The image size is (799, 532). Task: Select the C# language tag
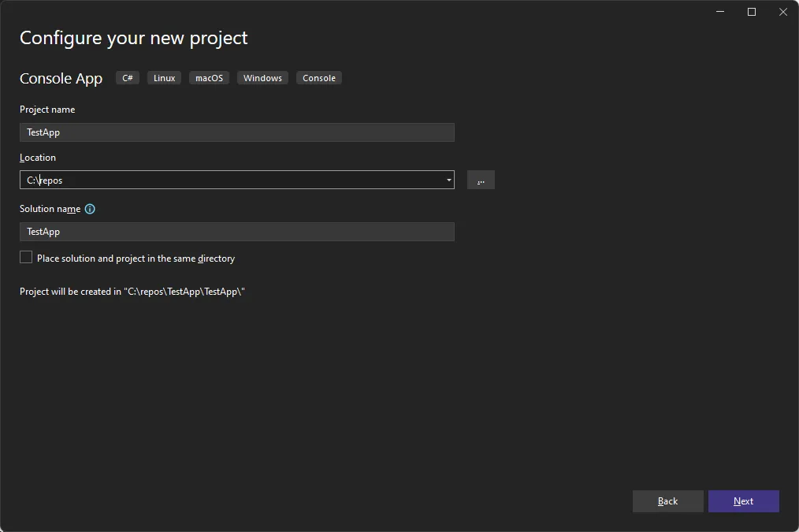click(x=127, y=77)
